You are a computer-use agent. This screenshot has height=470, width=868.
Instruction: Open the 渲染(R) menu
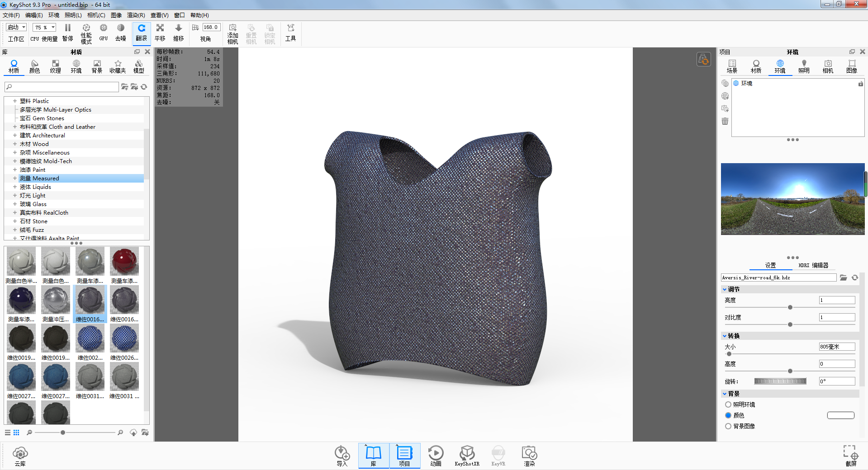(x=136, y=15)
